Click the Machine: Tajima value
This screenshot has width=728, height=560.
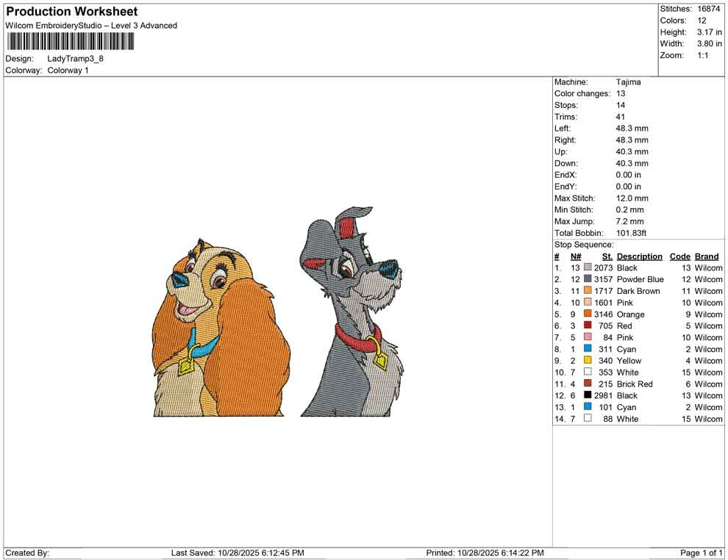click(628, 82)
